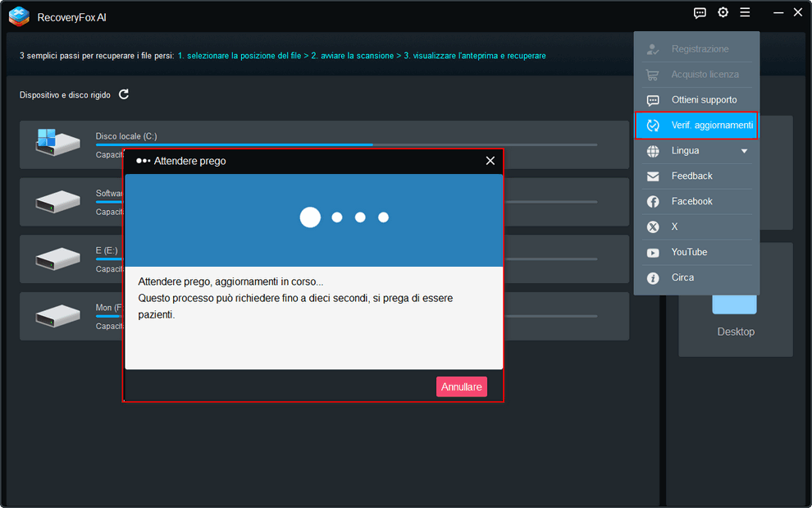The height and width of the screenshot is (508, 812).
Task: Click the Desktop location label
Action: pos(736,332)
